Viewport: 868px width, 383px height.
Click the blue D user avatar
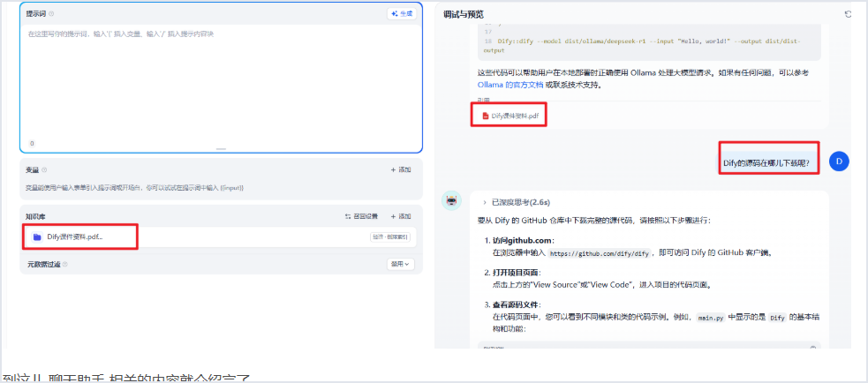(x=839, y=161)
